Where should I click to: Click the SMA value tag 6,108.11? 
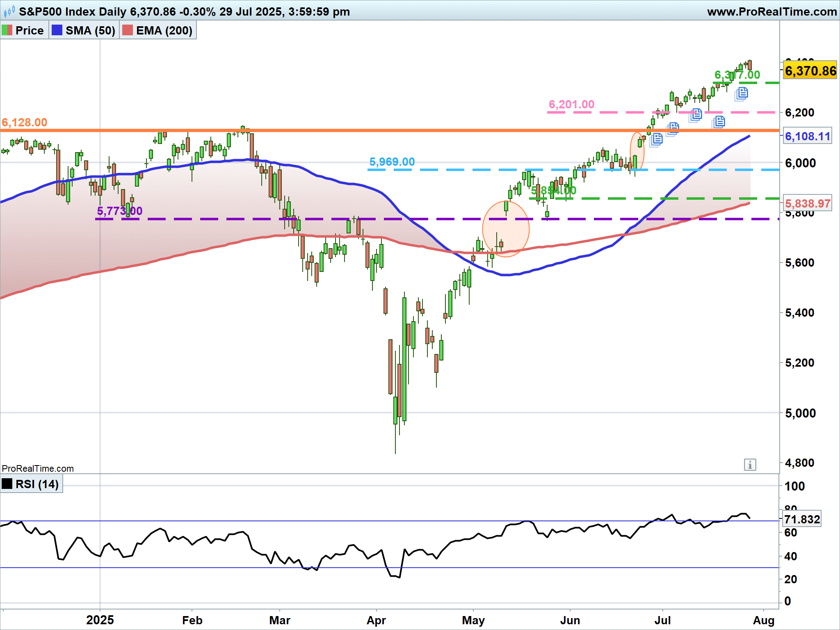pos(808,136)
